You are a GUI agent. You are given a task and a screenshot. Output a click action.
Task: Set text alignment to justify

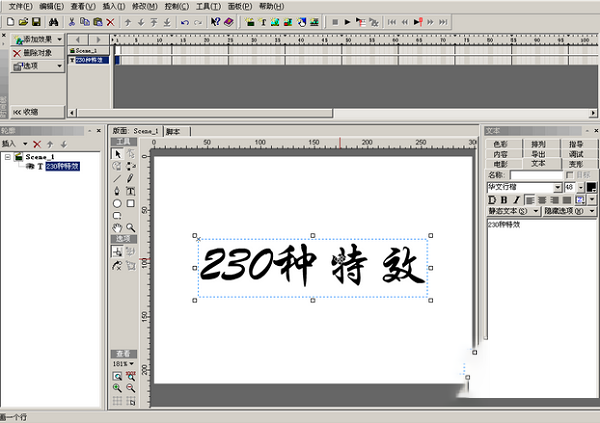pyautogui.click(x=567, y=200)
